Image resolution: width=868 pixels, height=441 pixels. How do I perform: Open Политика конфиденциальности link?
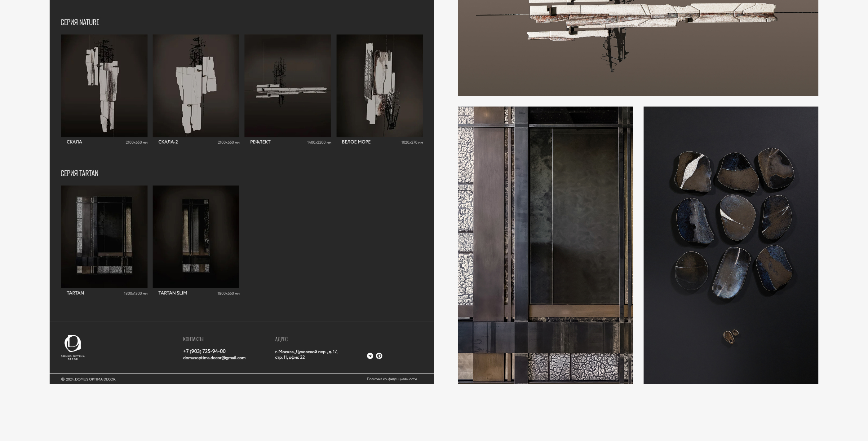(392, 379)
